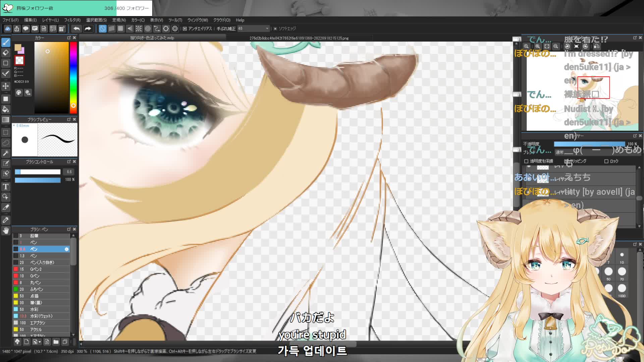This screenshot has width=644, height=362.
Task: Switch to the 振り向き-色塗ってみた.mdp tab
Action: (x=152, y=38)
